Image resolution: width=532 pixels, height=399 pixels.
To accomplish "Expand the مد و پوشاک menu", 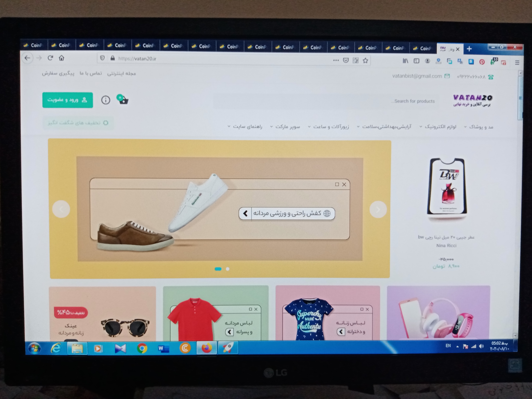I will pyautogui.click(x=479, y=127).
